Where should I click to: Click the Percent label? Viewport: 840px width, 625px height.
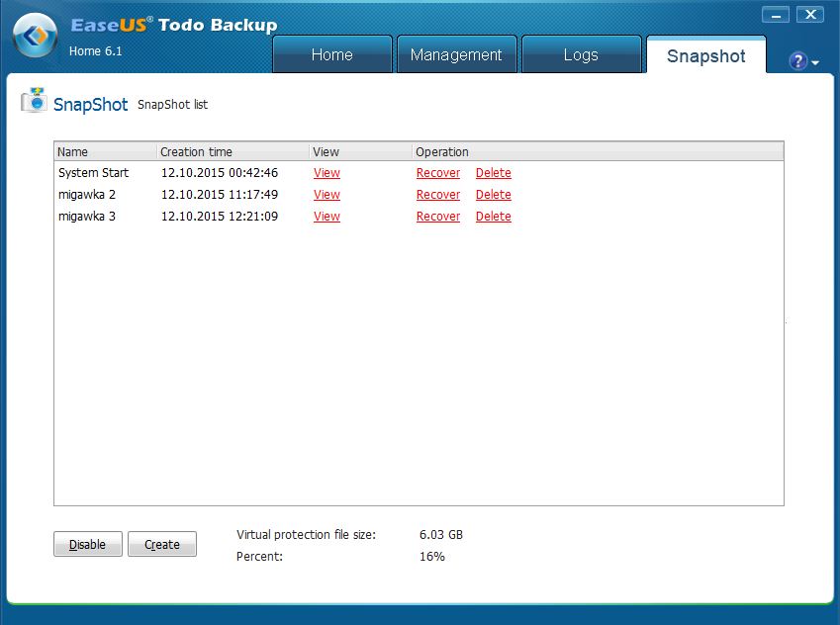(x=260, y=557)
